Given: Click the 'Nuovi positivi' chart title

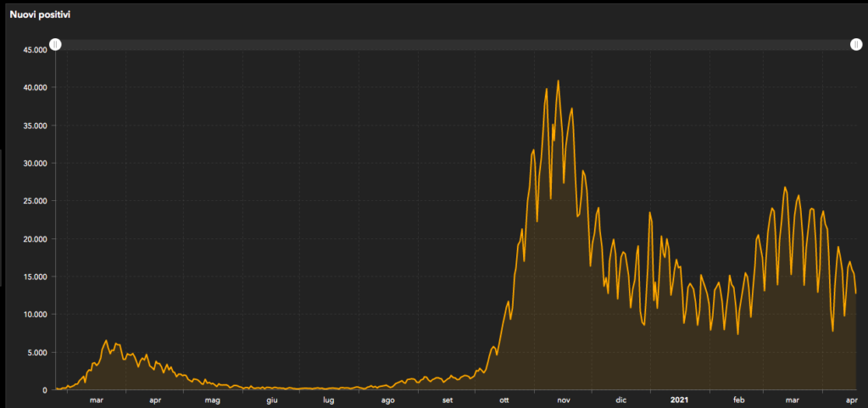Looking at the screenshot, I should [40, 14].
